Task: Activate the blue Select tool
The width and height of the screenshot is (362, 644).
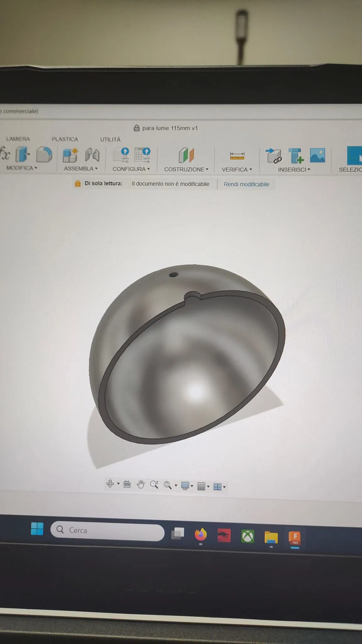Action: tap(354, 155)
